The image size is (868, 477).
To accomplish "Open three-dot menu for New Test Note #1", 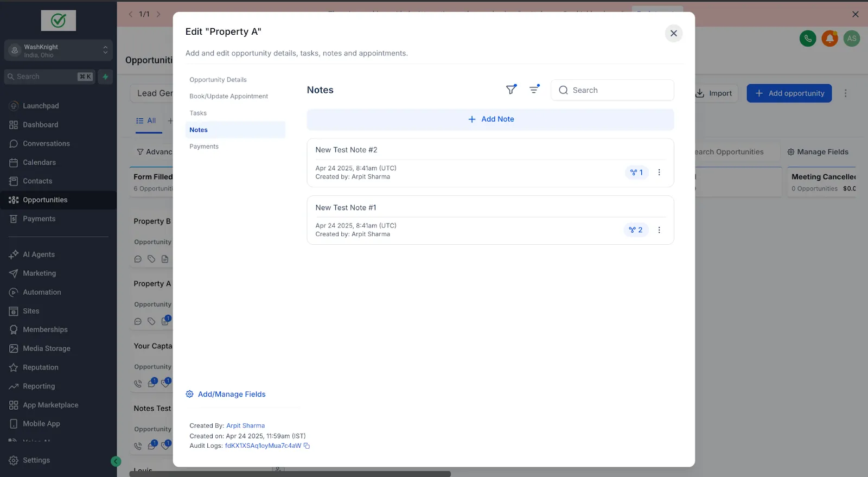I will point(659,230).
